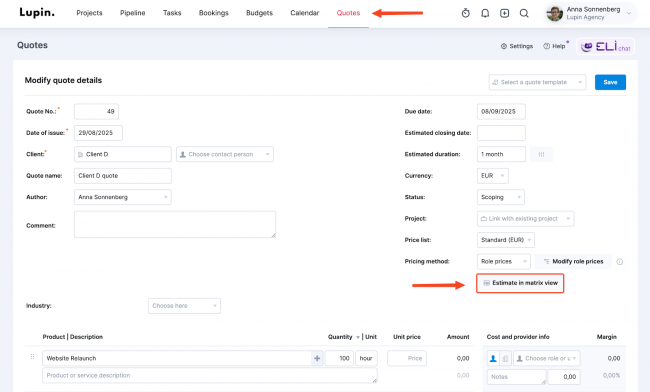Image resolution: width=650 pixels, height=392 pixels.
Task: Open the Projects tab
Action: tap(89, 13)
